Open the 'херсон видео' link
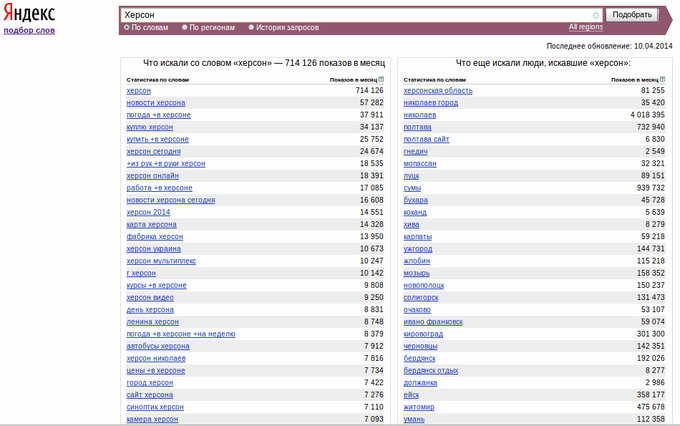The image size is (680, 426). tap(150, 297)
